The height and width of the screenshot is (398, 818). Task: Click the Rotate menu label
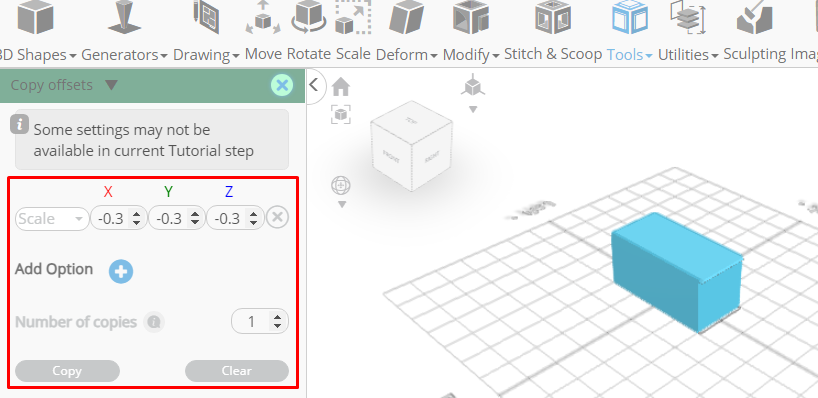click(x=309, y=54)
